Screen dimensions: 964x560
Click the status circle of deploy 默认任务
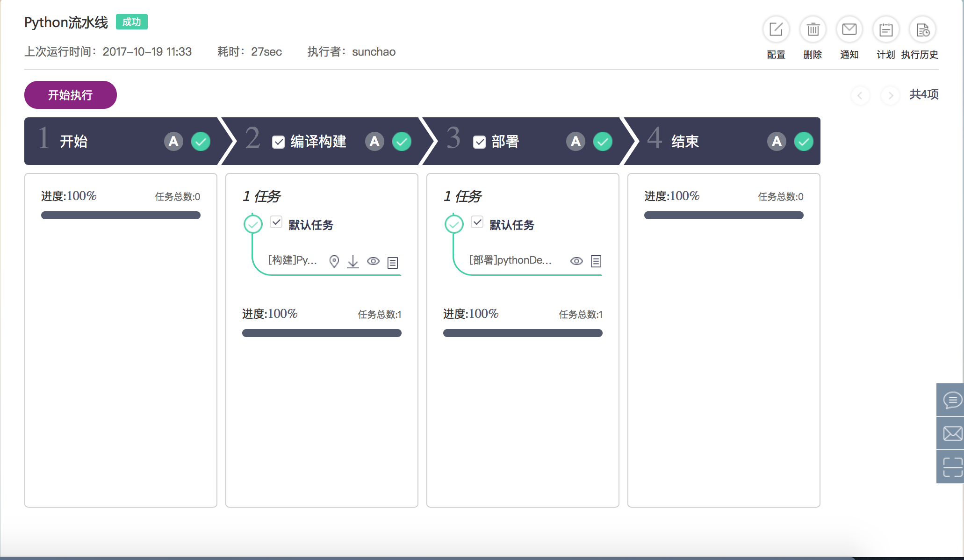point(454,224)
